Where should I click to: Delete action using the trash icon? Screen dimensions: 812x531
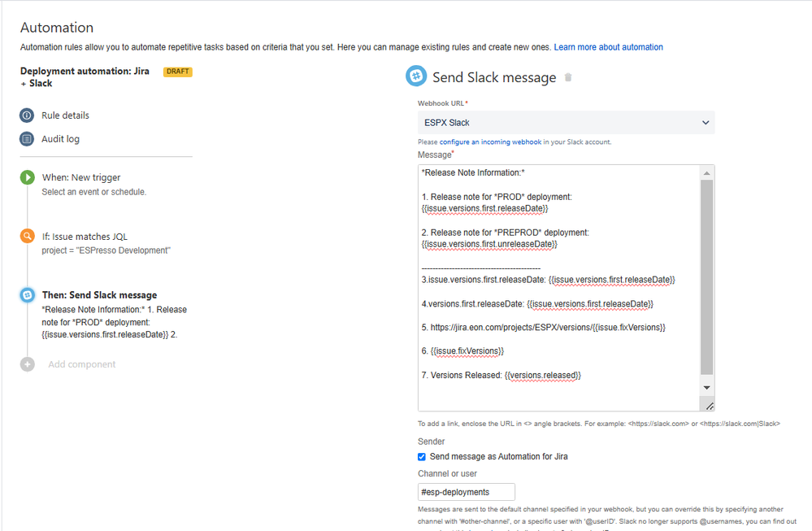(x=568, y=77)
